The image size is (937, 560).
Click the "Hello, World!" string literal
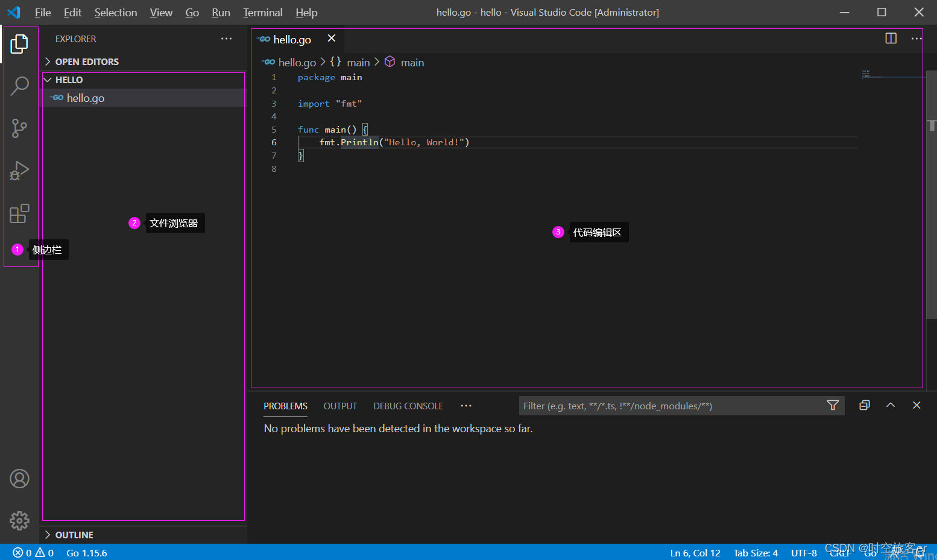(x=424, y=142)
